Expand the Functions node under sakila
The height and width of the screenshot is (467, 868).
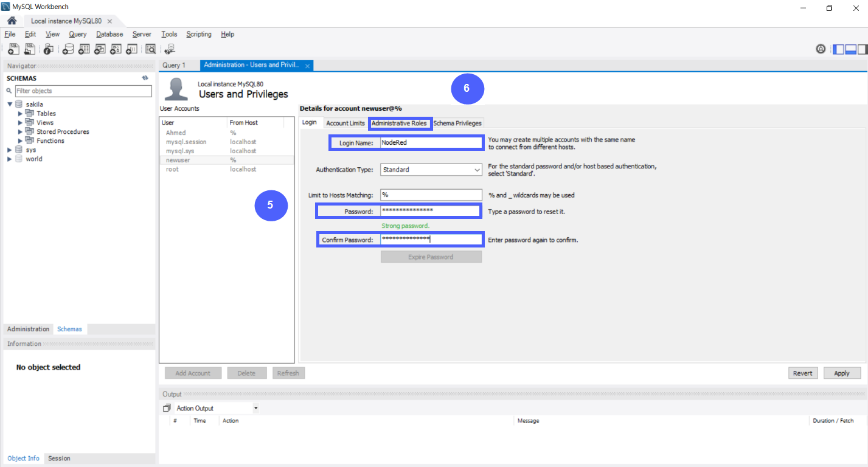tap(21, 141)
